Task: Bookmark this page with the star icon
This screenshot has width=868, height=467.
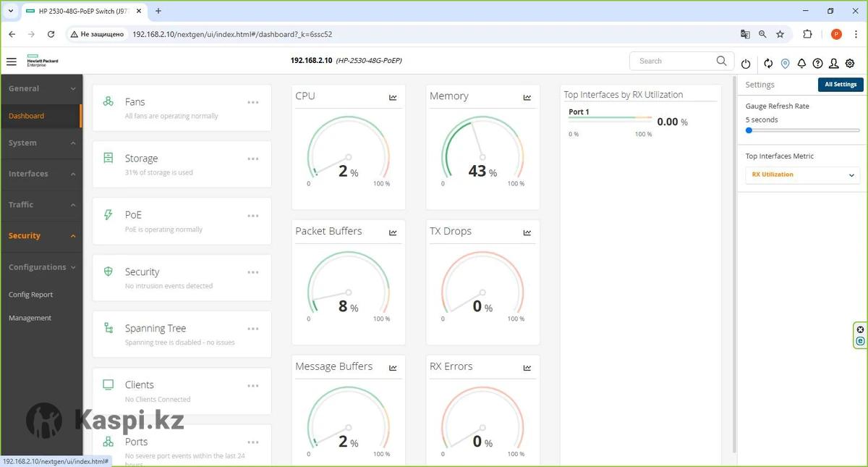Action: pos(780,34)
